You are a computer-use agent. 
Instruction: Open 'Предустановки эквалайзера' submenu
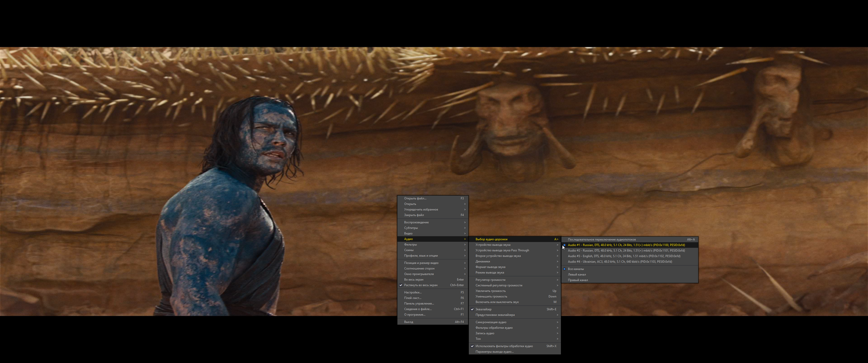click(515, 315)
